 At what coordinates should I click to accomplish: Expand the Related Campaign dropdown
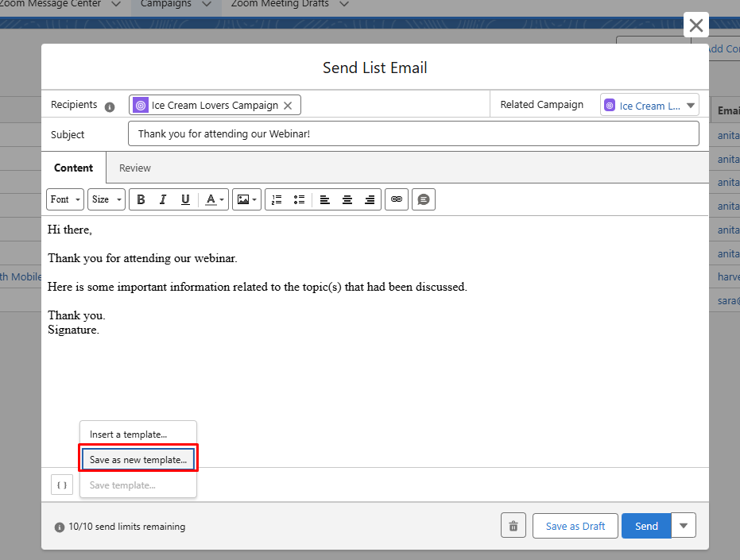[691, 105]
